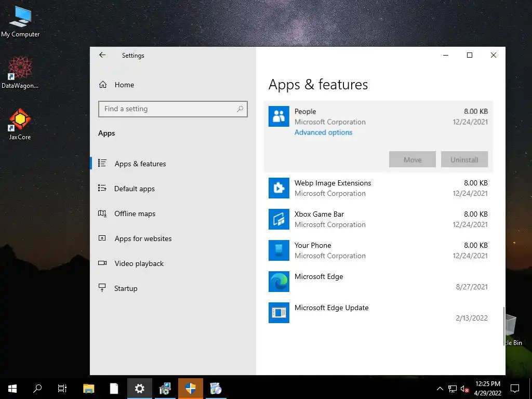The height and width of the screenshot is (399, 532).
Task: Open the My Computer desktop icon
Action: [x=20, y=21]
